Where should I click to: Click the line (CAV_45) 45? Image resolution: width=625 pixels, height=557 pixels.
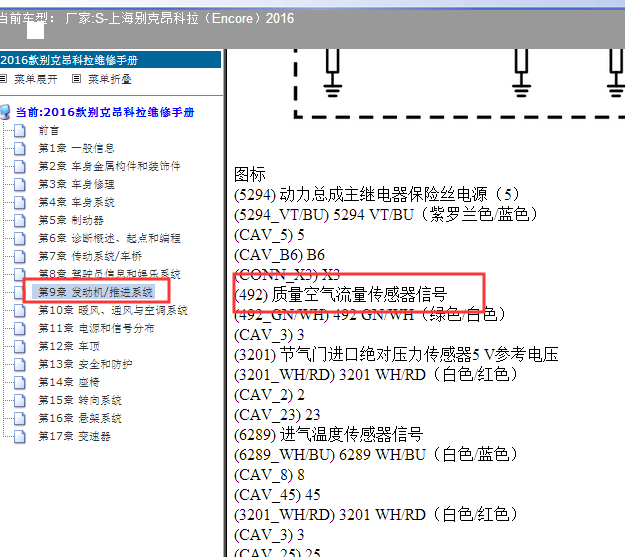[x=277, y=494]
